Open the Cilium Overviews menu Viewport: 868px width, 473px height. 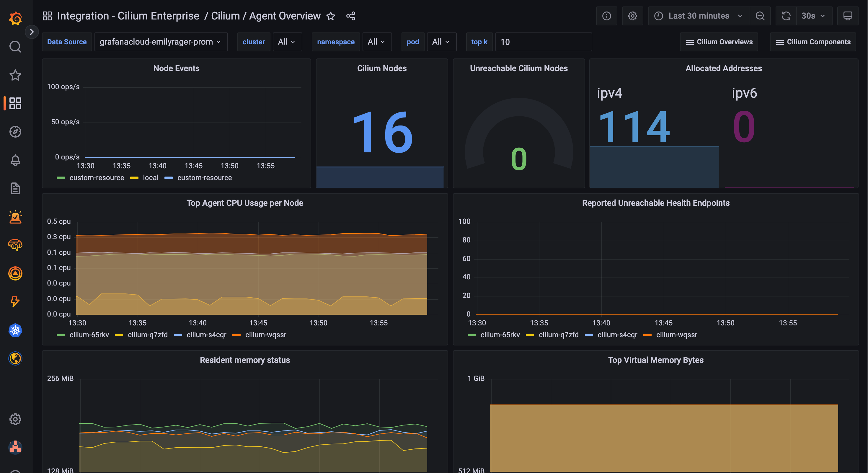click(719, 42)
